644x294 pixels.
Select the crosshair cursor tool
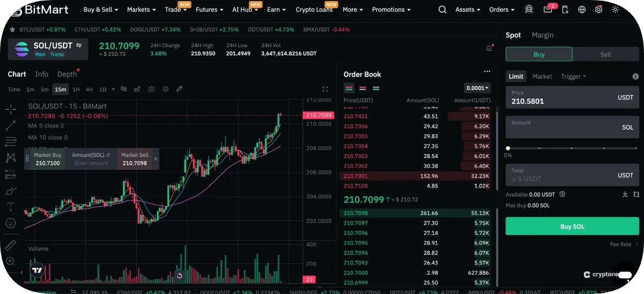tap(11, 110)
